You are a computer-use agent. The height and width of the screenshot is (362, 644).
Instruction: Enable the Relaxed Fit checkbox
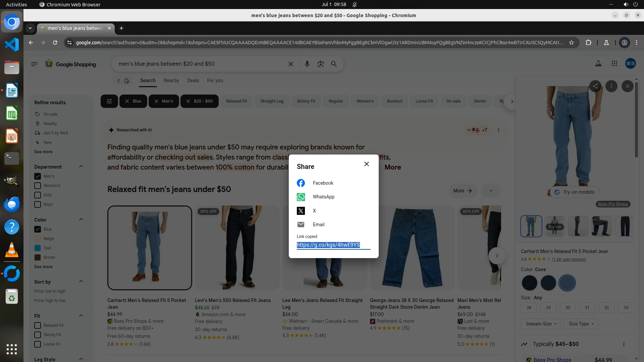pos(38,325)
